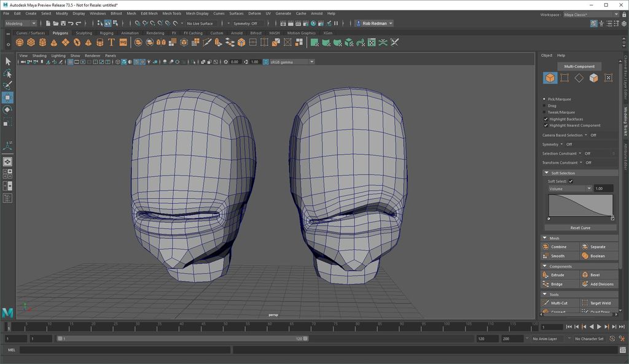Collapse the Soft Selection section

click(546, 172)
